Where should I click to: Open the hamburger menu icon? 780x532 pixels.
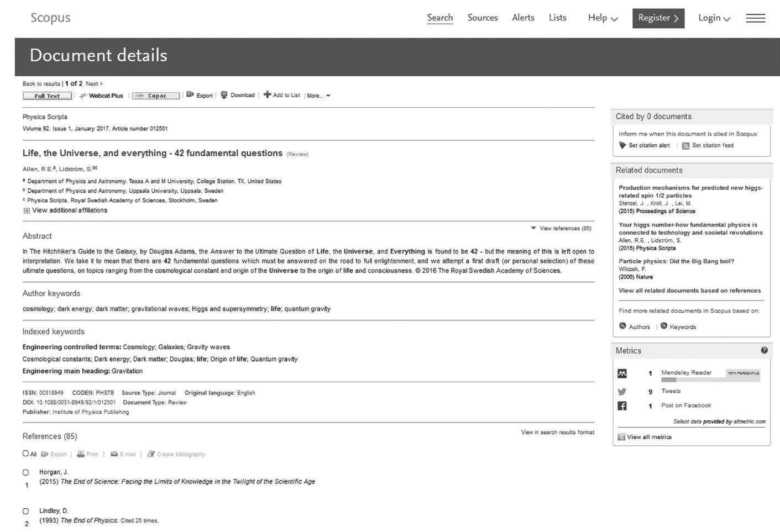[756, 18]
